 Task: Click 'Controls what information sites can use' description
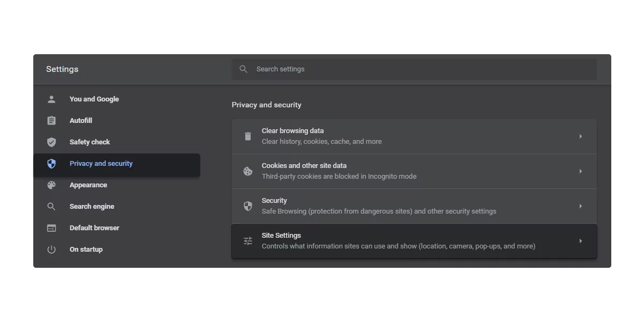click(399, 246)
